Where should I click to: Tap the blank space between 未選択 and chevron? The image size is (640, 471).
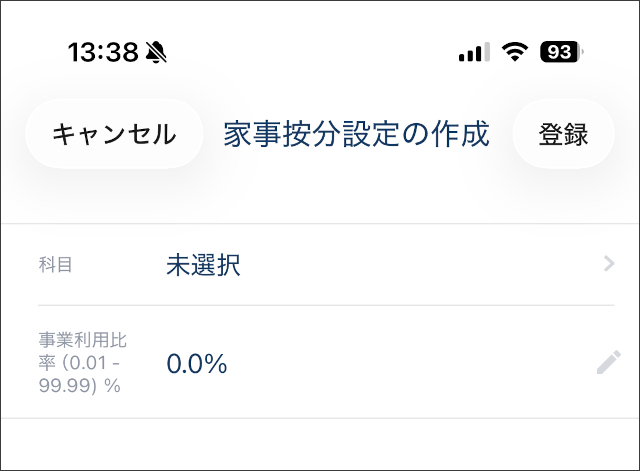(420, 265)
